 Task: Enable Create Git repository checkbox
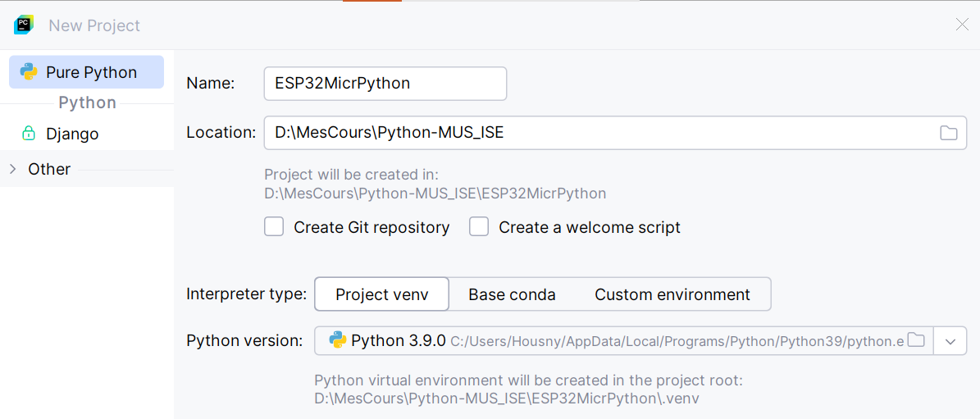[x=274, y=226]
